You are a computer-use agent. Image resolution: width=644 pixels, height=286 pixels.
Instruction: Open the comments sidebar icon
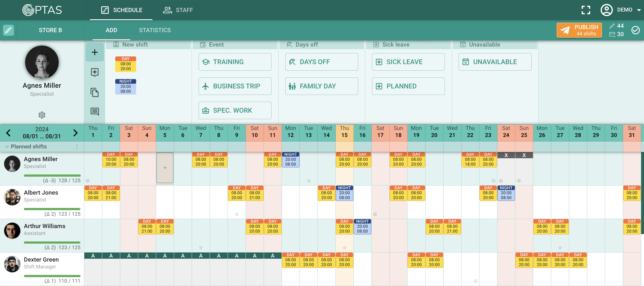pyautogui.click(x=94, y=112)
